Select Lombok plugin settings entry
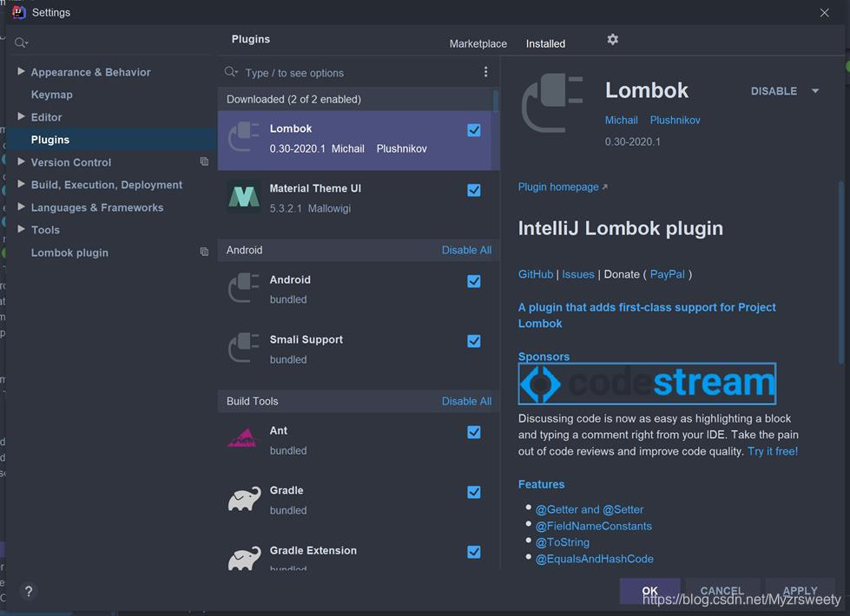This screenshot has width=850, height=616. point(69,252)
